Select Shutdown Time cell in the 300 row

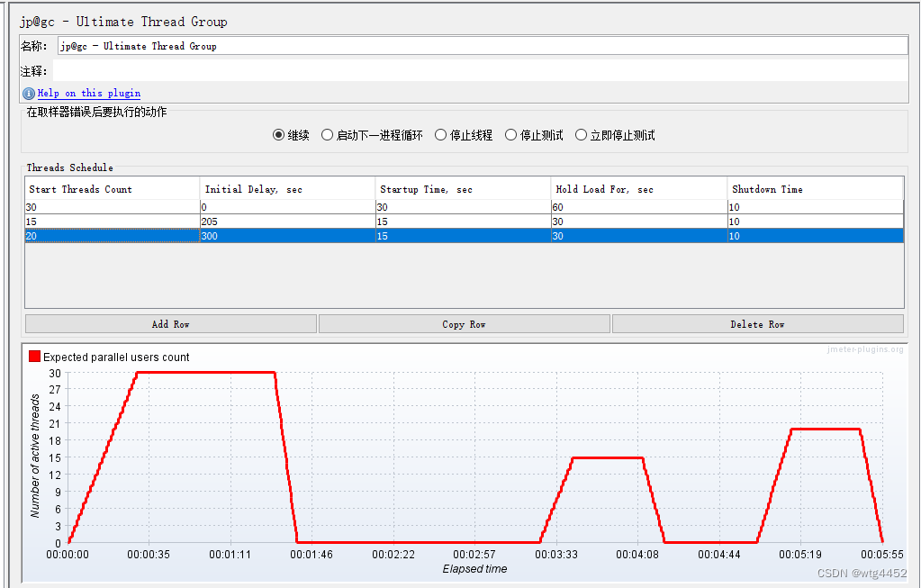816,236
